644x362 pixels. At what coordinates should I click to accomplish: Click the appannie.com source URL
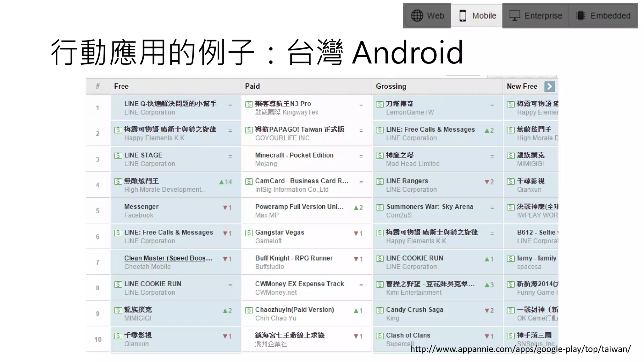[520, 349]
